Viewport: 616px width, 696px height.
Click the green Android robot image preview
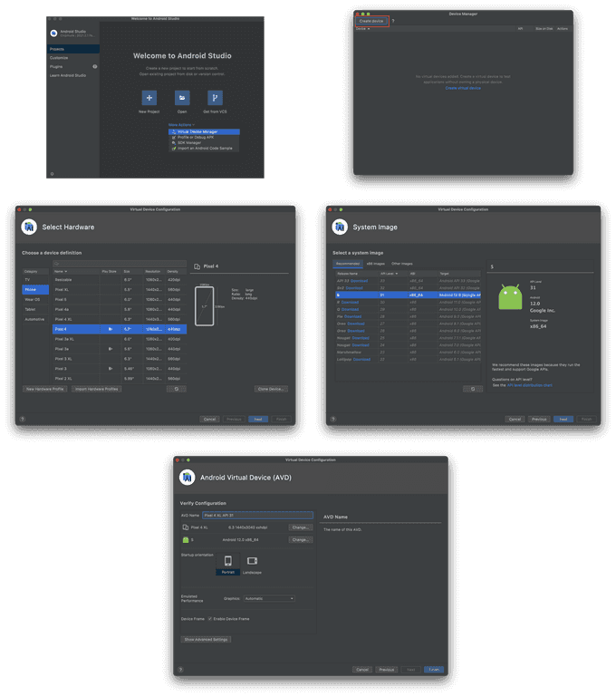tap(510, 297)
